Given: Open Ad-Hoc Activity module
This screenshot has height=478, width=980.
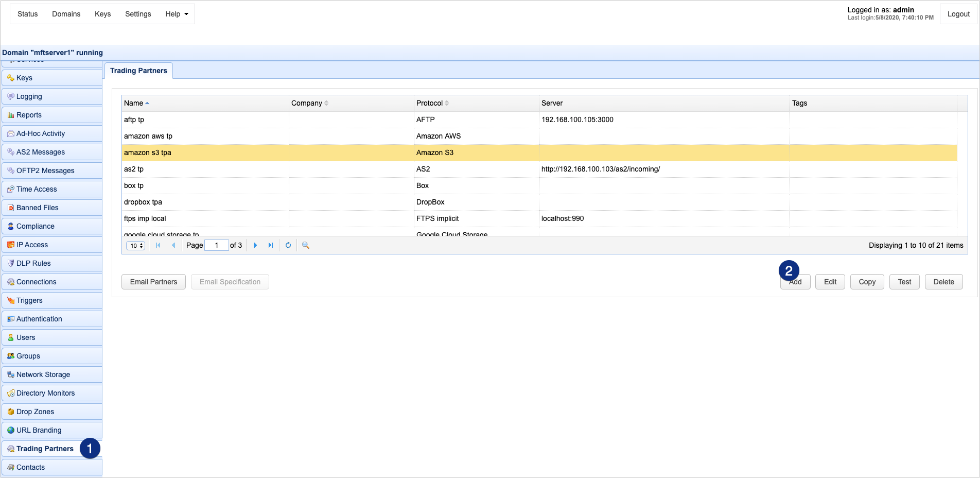Looking at the screenshot, I should click(x=51, y=133).
